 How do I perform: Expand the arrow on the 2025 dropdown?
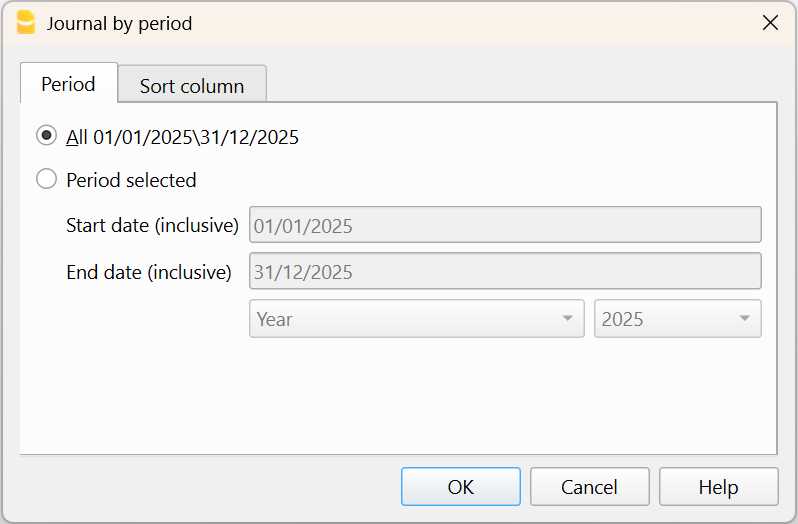[744, 319]
